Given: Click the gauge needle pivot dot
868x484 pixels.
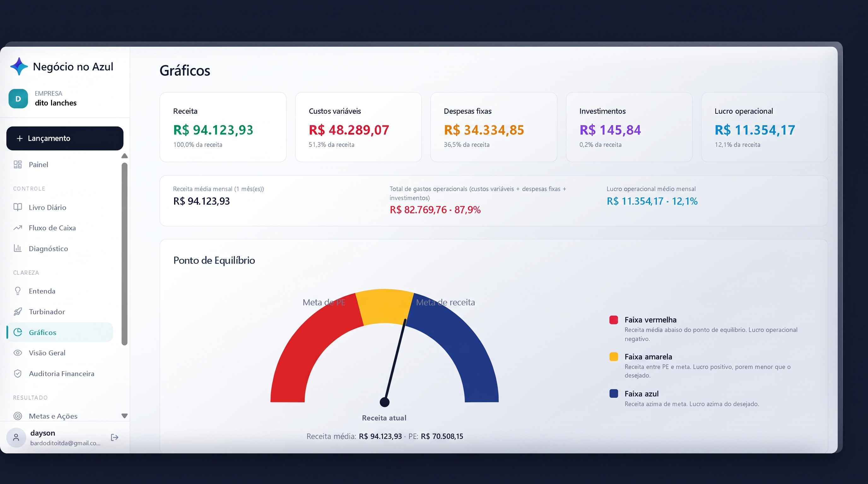Looking at the screenshot, I should pos(384,402).
